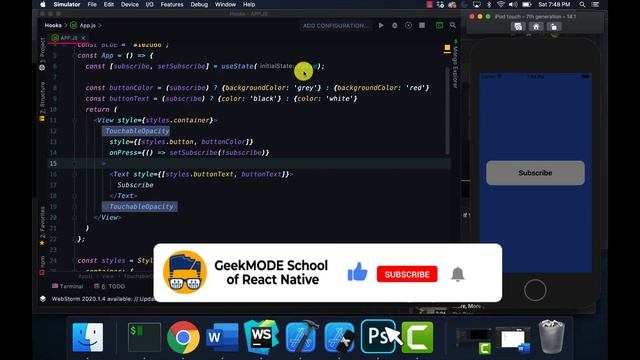Open macOS Spotlight search in menu bar
This screenshot has height=360, width=640.
[582, 4]
